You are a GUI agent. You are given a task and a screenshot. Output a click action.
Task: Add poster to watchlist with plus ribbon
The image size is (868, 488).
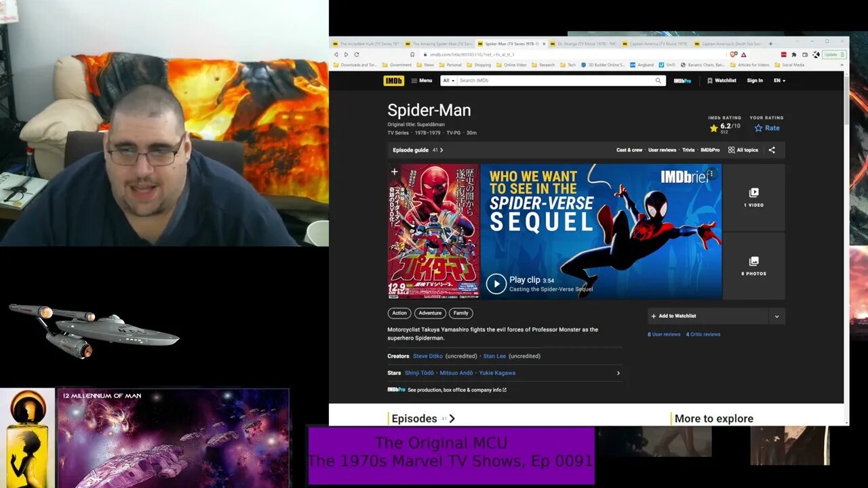coord(394,172)
